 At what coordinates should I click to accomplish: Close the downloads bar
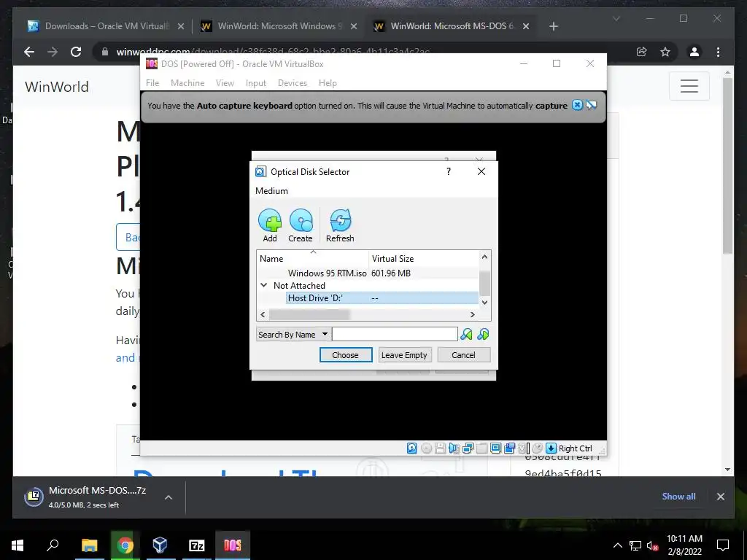pos(720,497)
